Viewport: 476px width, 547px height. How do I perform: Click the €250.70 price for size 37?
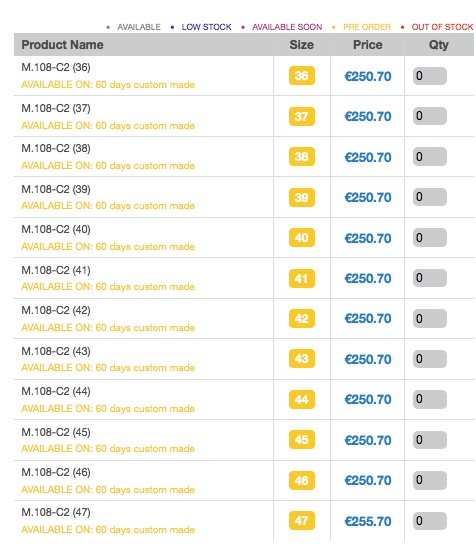[x=368, y=116]
